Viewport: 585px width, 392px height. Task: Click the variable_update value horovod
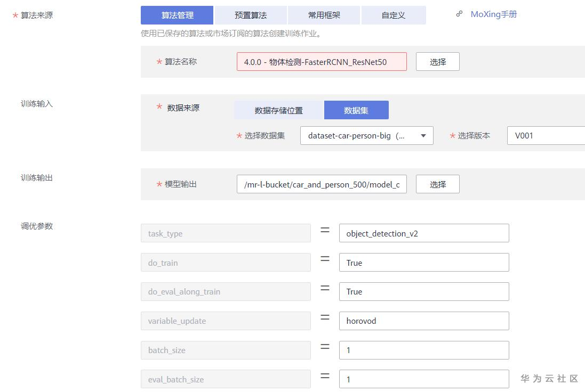click(424, 321)
